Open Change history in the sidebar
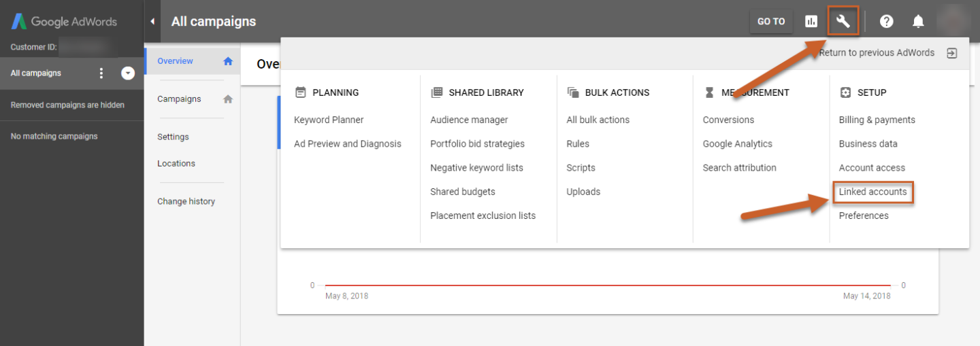The width and height of the screenshot is (980, 346). click(186, 201)
